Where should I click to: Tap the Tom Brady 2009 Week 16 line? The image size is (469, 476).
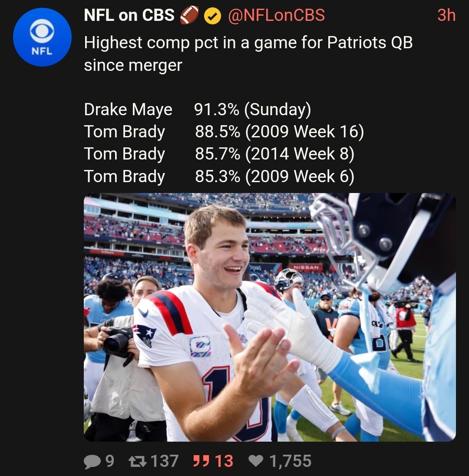(224, 132)
